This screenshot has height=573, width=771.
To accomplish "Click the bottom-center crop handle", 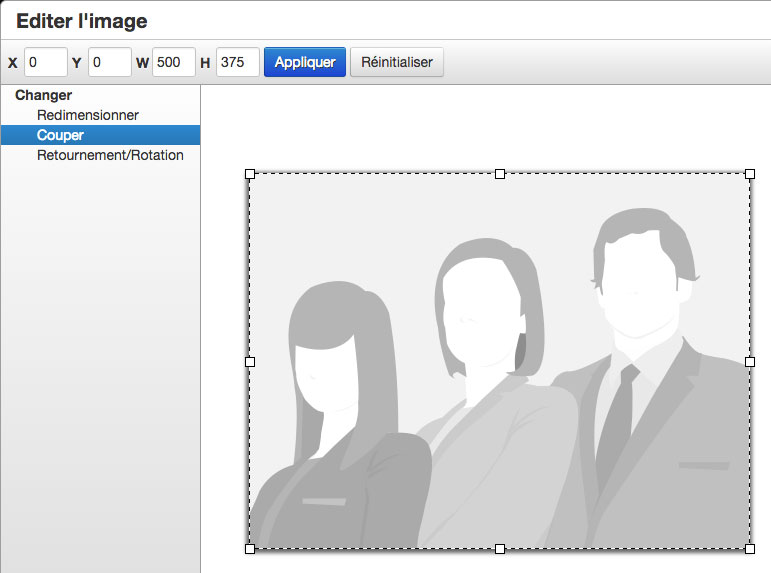I will coord(500,549).
